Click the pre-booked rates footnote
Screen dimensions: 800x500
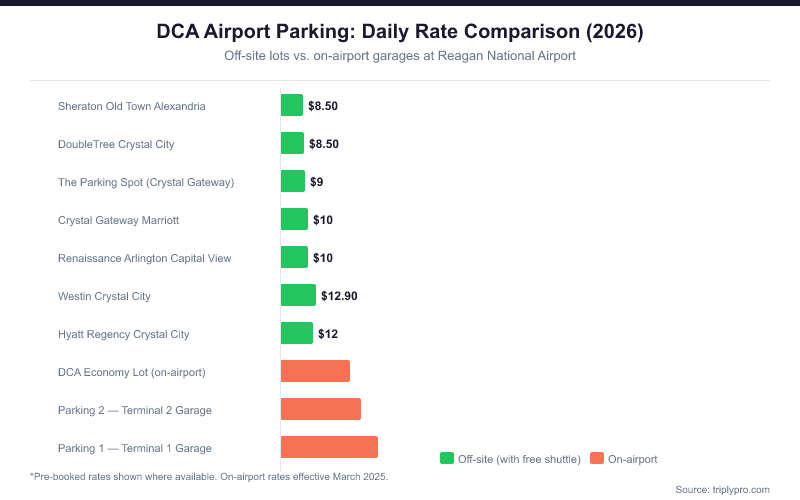coord(209,477)
